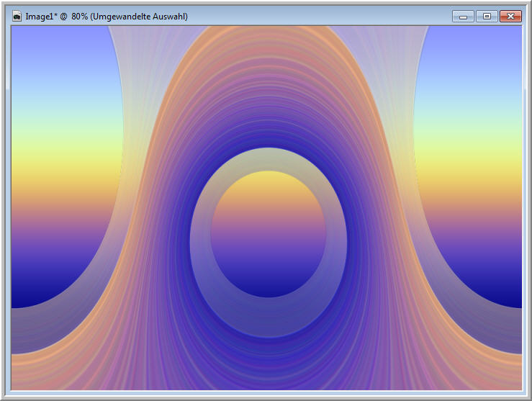Viewport: 532px width, 401px height.
Task: Close the Image1 image window
Action: [x=510, y=17]
